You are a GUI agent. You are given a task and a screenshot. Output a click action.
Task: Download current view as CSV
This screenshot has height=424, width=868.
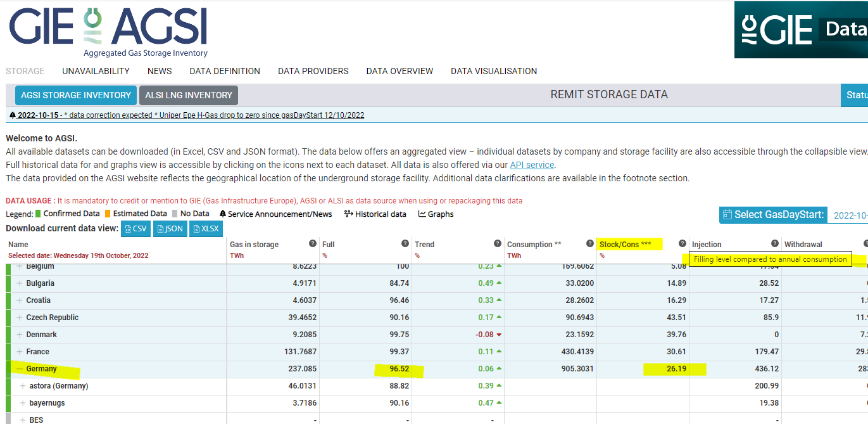135,229
